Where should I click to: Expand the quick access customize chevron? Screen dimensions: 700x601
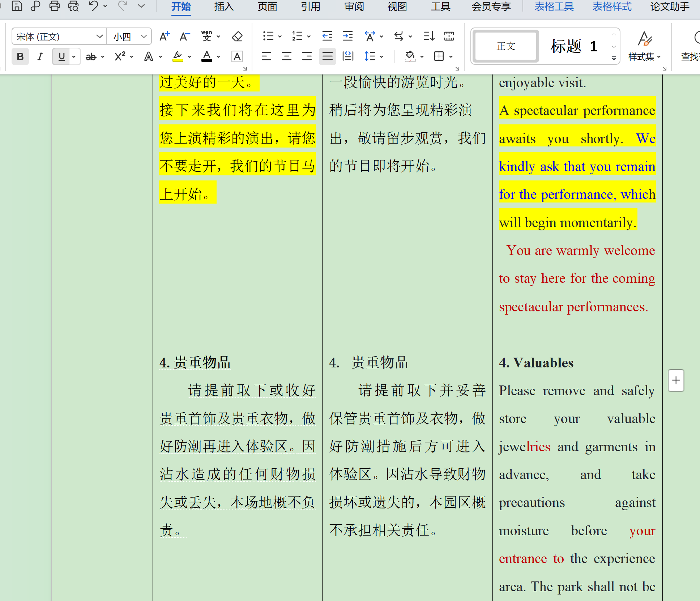[x=142, y=6]
